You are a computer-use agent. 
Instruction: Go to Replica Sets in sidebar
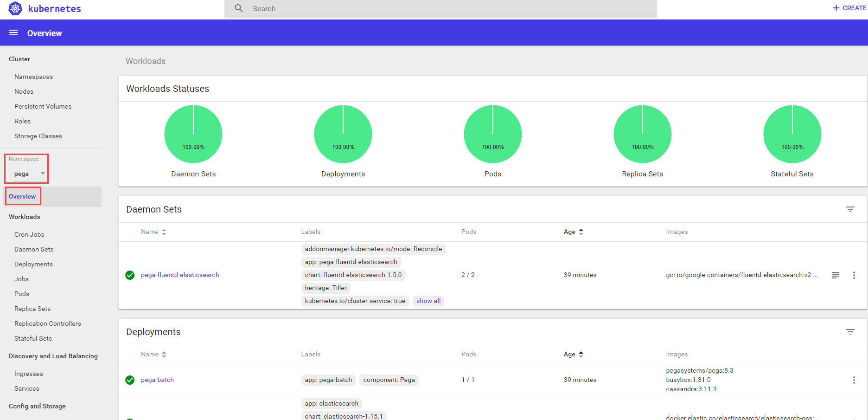[32, 309]
